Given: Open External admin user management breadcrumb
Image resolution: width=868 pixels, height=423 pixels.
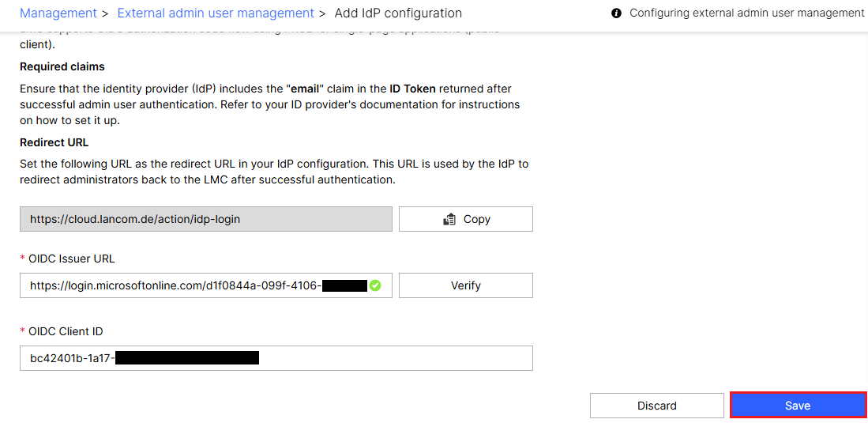Looking at the screenshot, I should [x=216, y=13].
